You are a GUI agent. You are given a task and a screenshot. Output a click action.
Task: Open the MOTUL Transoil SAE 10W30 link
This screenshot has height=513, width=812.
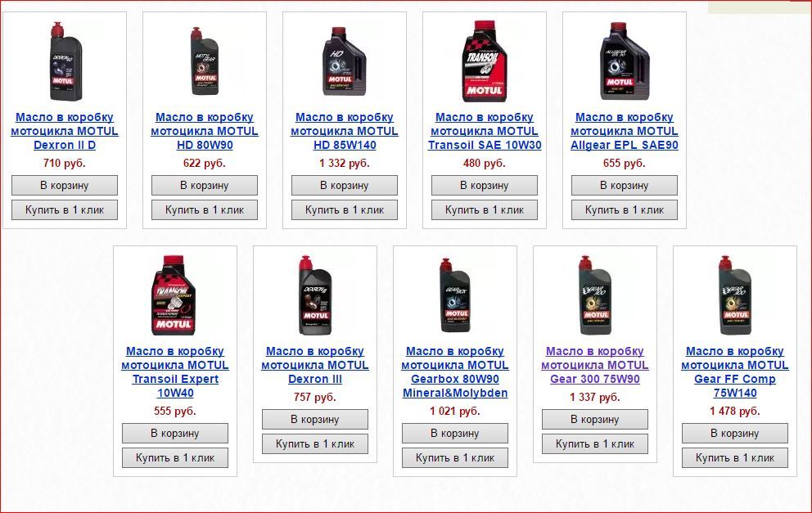pos(485,131)
